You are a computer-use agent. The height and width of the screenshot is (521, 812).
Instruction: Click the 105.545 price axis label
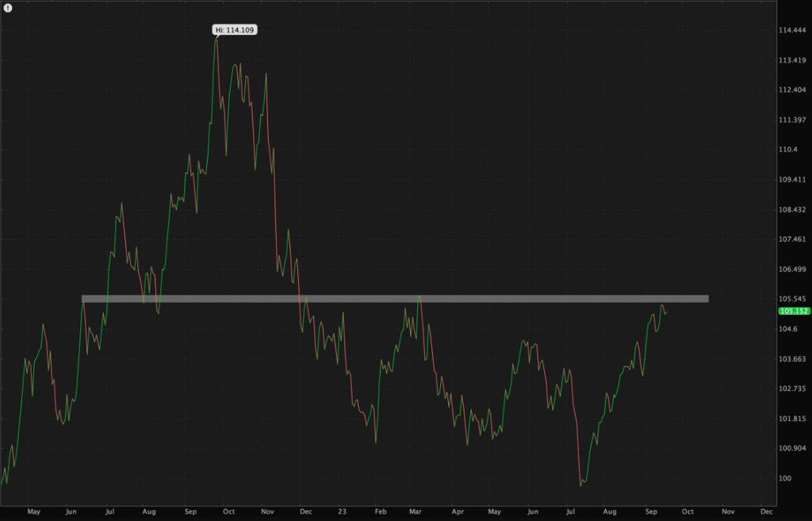pos(792,299)
